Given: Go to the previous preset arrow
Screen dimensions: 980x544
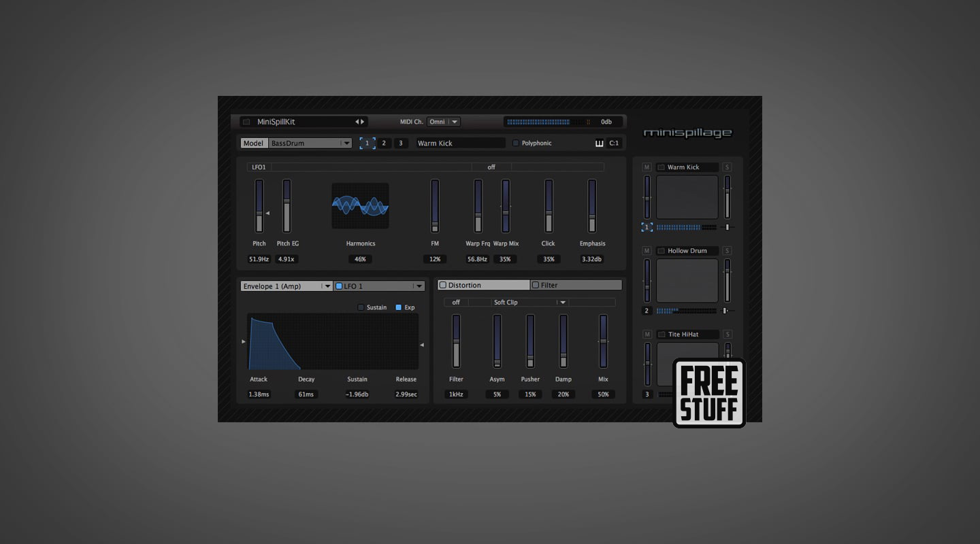Looking at the screenshot, I should [357, 122].
